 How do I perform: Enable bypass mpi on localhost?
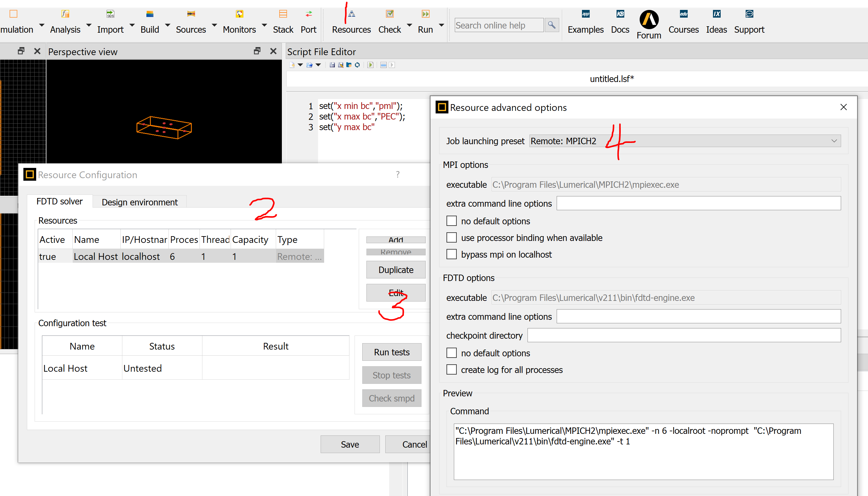(451, 254)
